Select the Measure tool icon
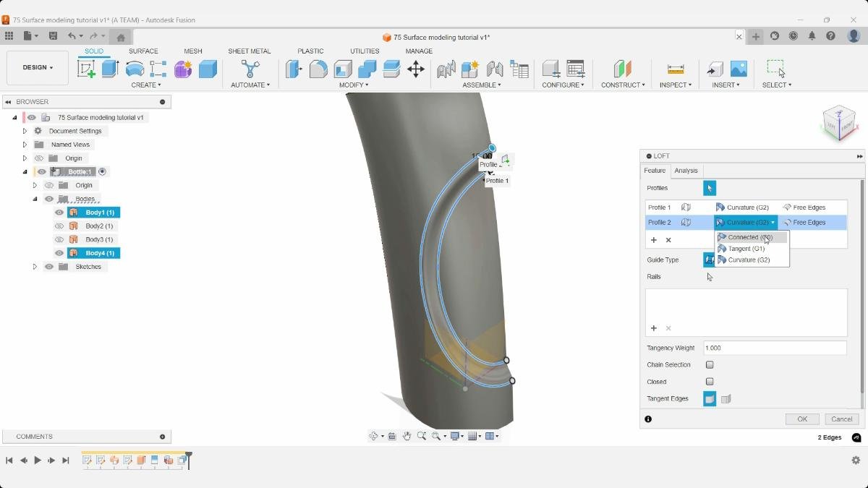The height and width of the screenshot is (488, 868). coord(676,69)
